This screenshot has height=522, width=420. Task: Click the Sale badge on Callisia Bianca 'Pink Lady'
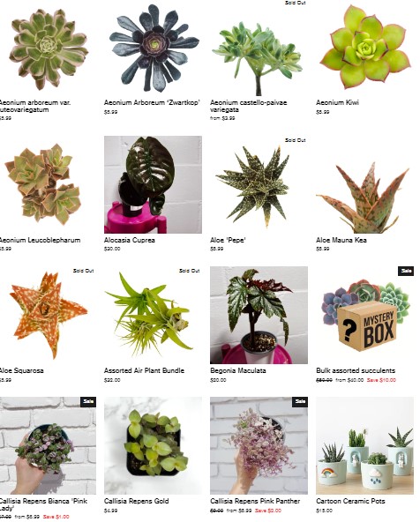[88, 401]
